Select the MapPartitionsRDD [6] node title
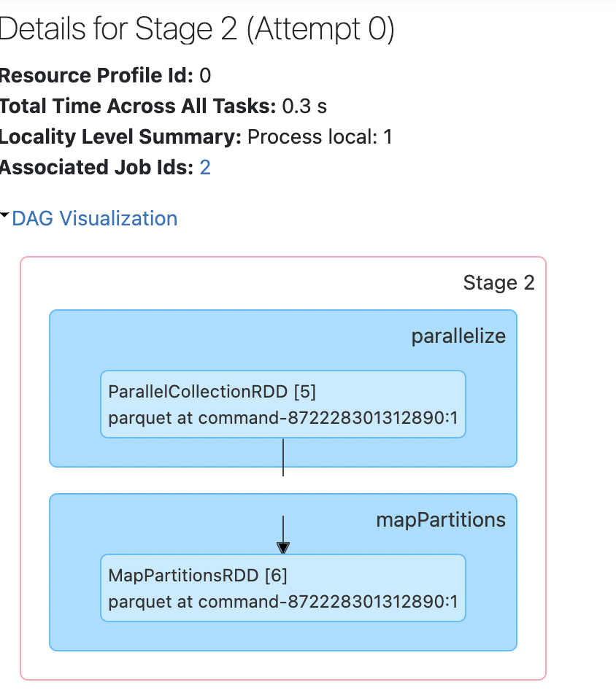This screenshot has width=616, height=693. click(x=198, y=576)
